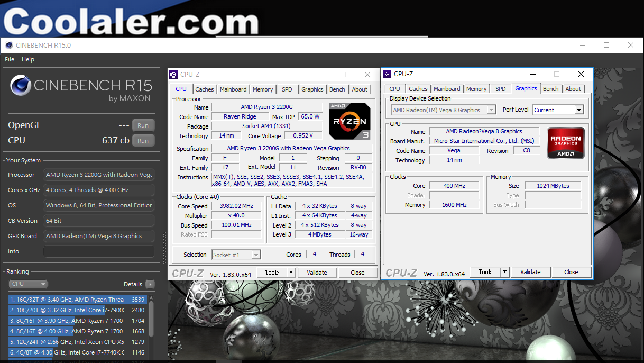This screenshot has width=644, height=363.
Task: Click the GFX Board field Vega 8 Graphics
Action: pos(99,236)
